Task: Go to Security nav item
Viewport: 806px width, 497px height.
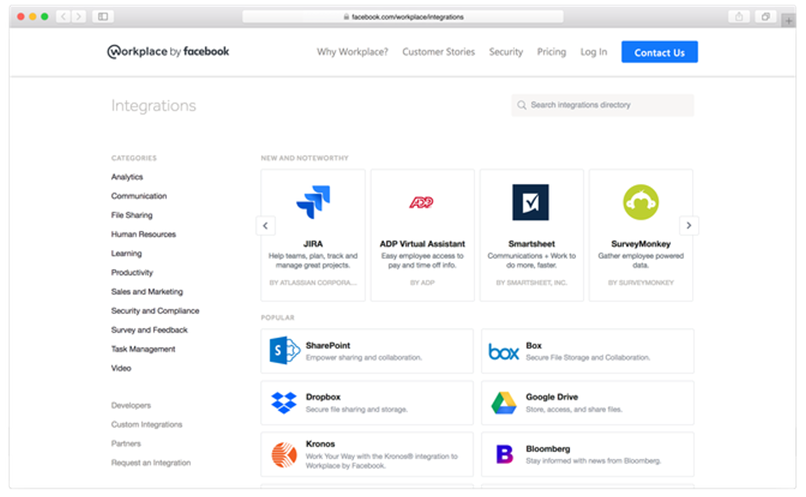Action: point(506,52)
